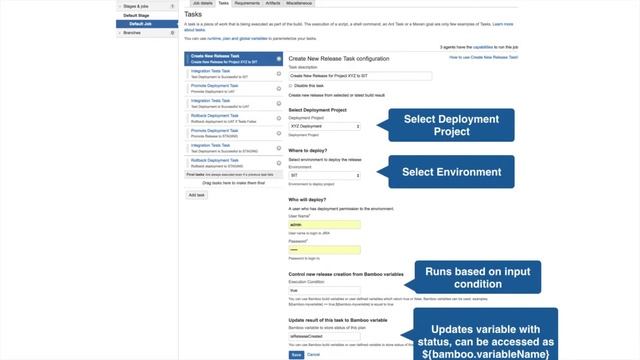The height and width of the screenshot is (360, 640).
Task: Switch to the Artifacts tab
Action: pos(273,3)
